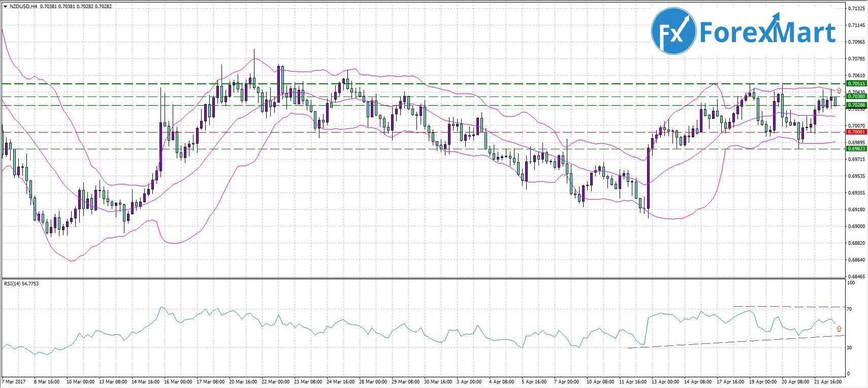Select the green 0.70380 price level tag
Image resolution: width=868 pixels, height=388 pixels.
[x=856, y=96]
